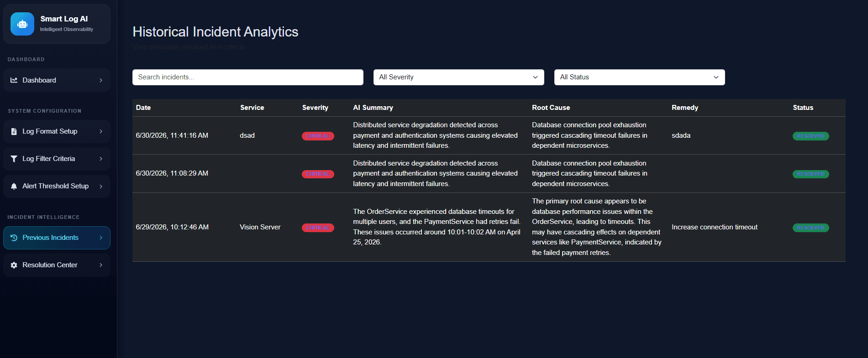This screenshot has height=358, width=868.
Task: Open the All Severity dropdown
Action: pos(459,77)
